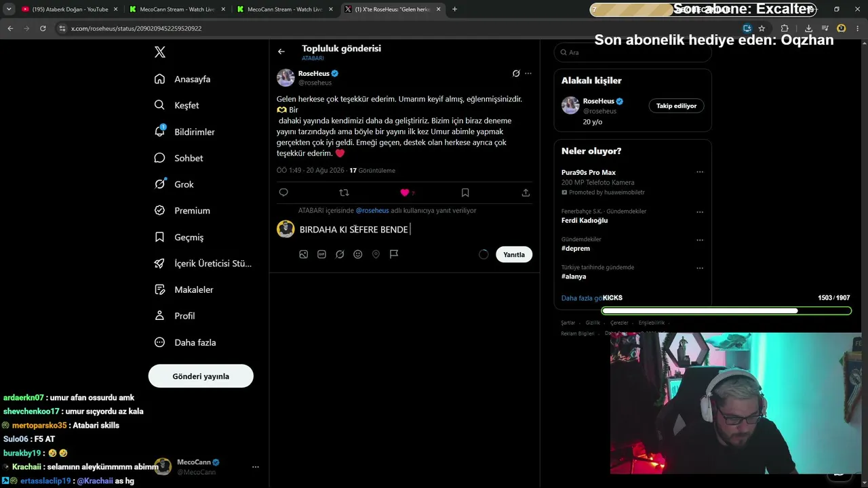Viewport: 868px width, 488px height.
Task: Click the X logo in the sidebar
Action: pyautogui.click(x=160, y=52)
